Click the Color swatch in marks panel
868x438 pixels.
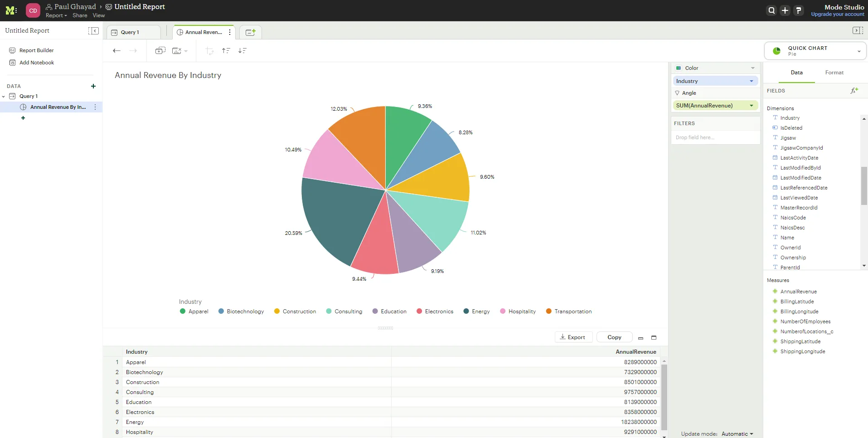679,68
